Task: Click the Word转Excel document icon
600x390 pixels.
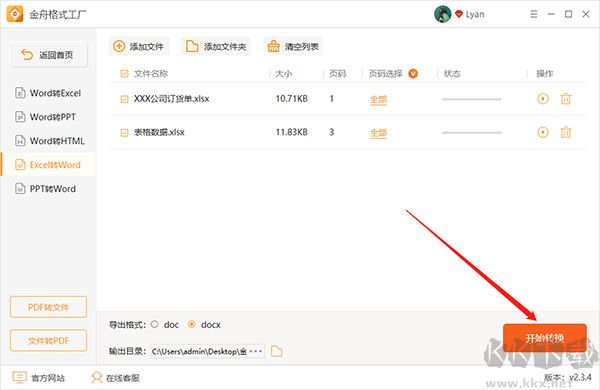Action: click(20, 93)
